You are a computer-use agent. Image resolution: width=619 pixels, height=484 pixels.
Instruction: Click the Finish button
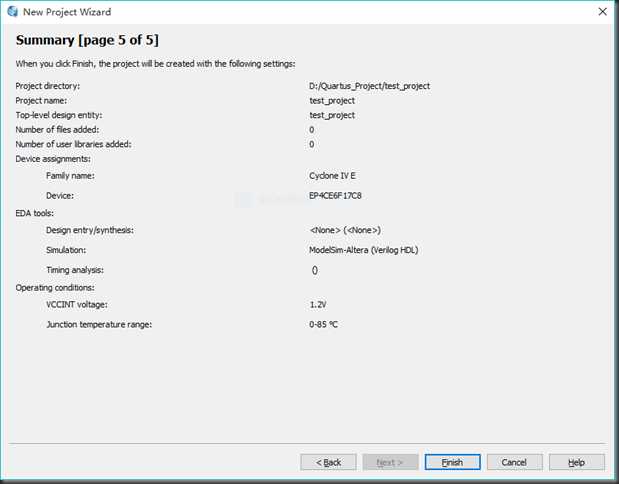pos(452,462)
